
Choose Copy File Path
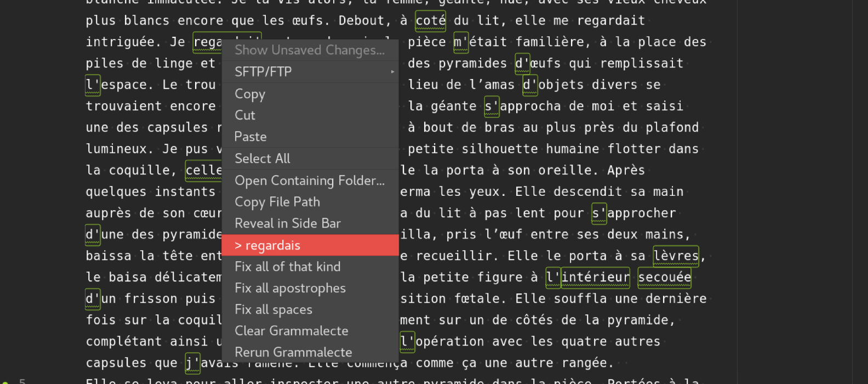click(x=310, y=202)
